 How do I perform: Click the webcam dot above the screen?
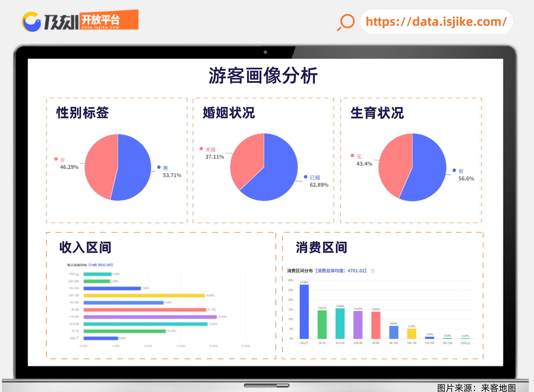(265, 52)
